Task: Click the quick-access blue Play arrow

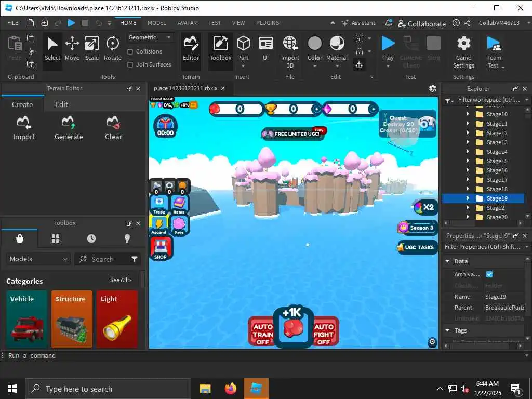Action: pos(71,23)
